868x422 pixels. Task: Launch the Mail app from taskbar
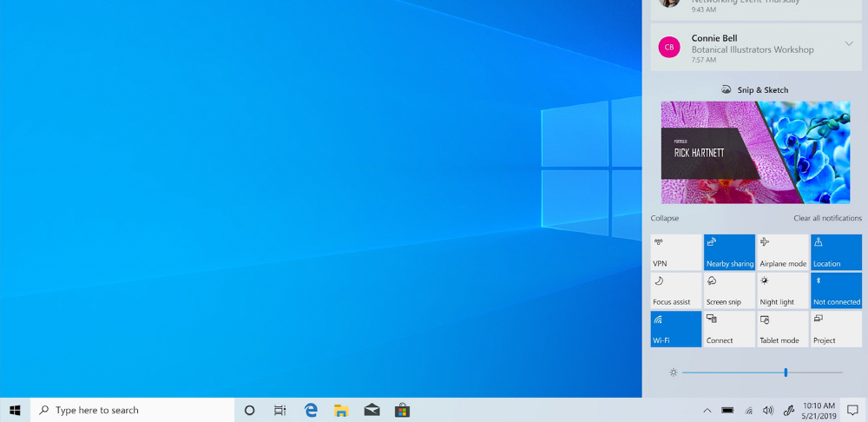pyautogui.click(x=372, y=410)
